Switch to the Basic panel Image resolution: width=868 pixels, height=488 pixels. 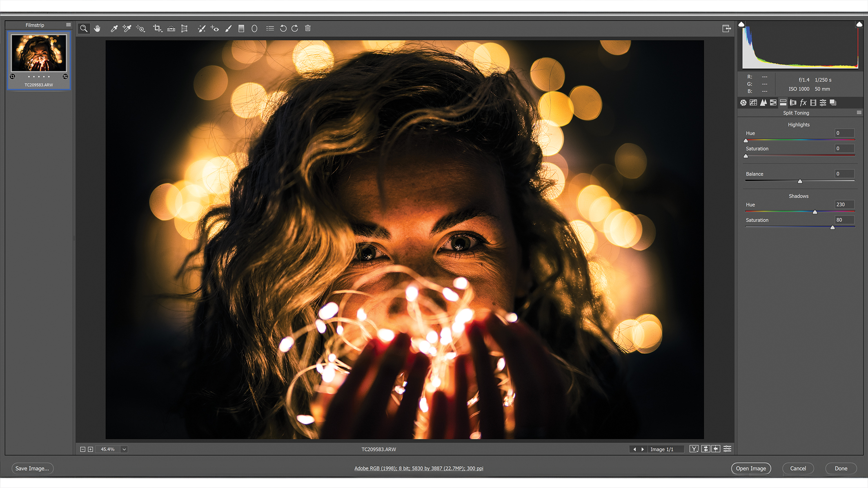(742, 103)
